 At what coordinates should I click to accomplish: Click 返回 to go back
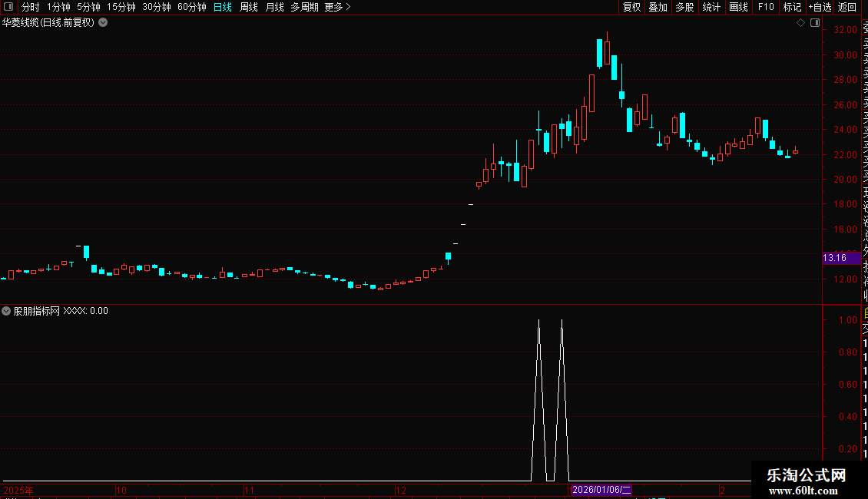pyautogui.click(x=847, y=7)
